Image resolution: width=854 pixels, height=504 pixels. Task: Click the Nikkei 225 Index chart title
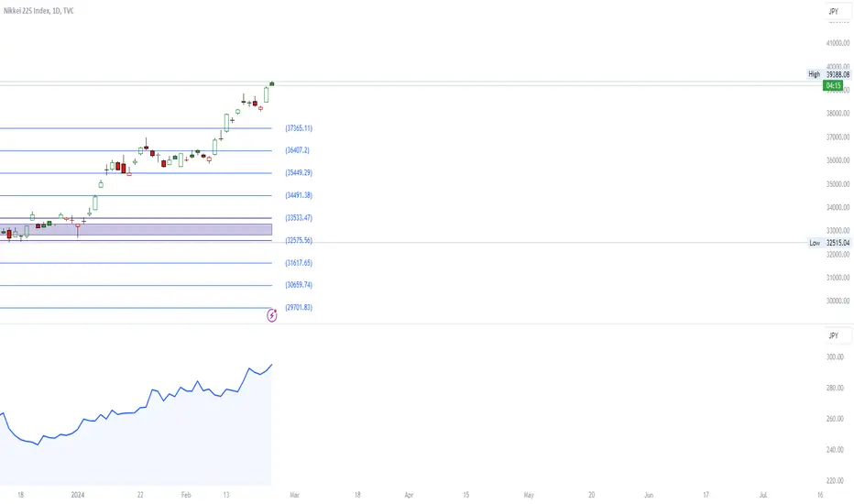(38, 11)
